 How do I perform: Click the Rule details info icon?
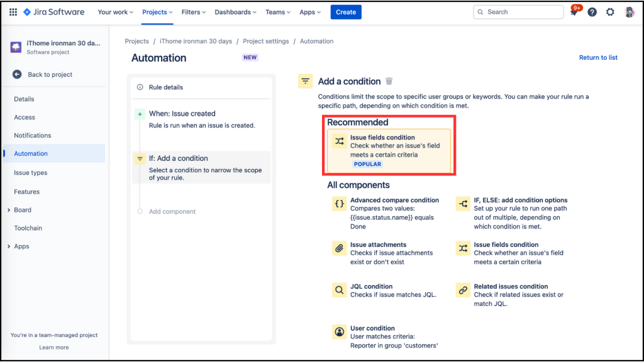pyautogui.click(x=140, y=87)
